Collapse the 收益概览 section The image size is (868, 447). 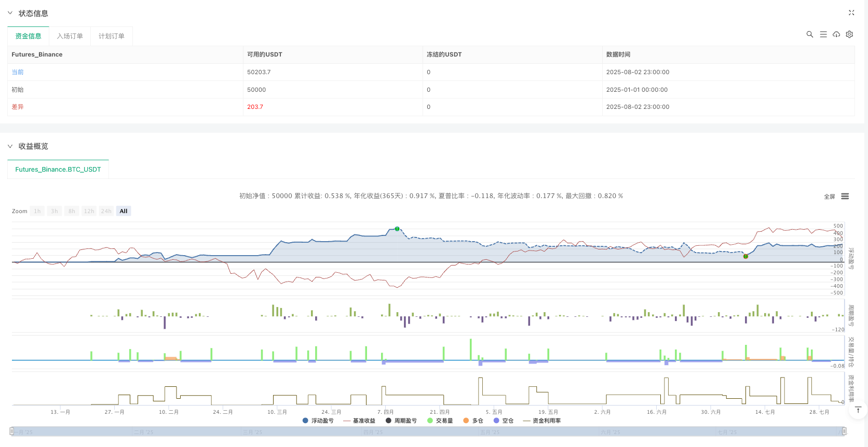point(10,146)
